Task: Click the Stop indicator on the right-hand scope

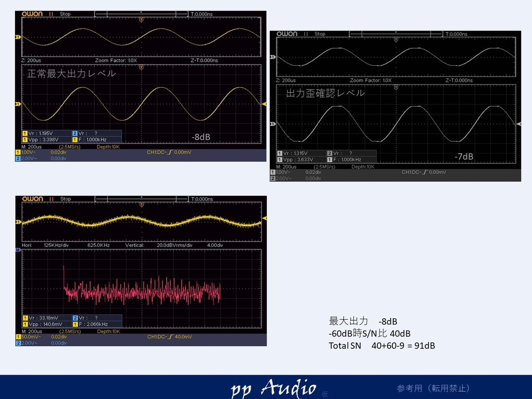Action: click(x=320, y=34)
